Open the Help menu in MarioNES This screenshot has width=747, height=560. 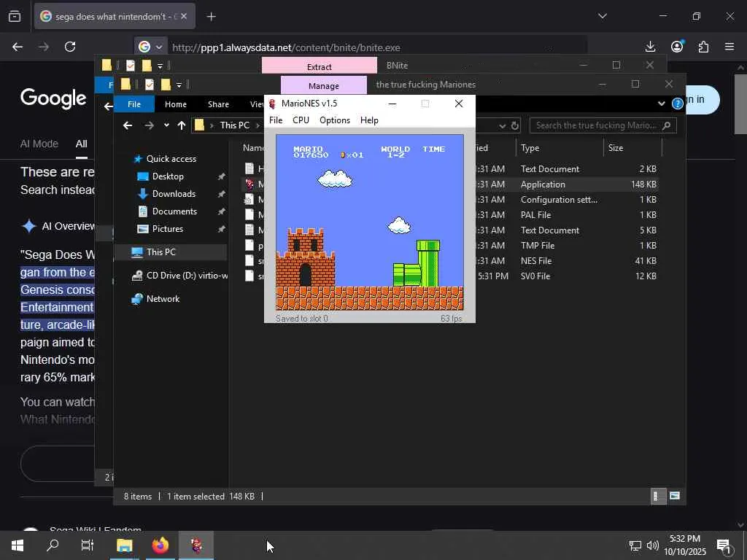(x=369, y=120)
